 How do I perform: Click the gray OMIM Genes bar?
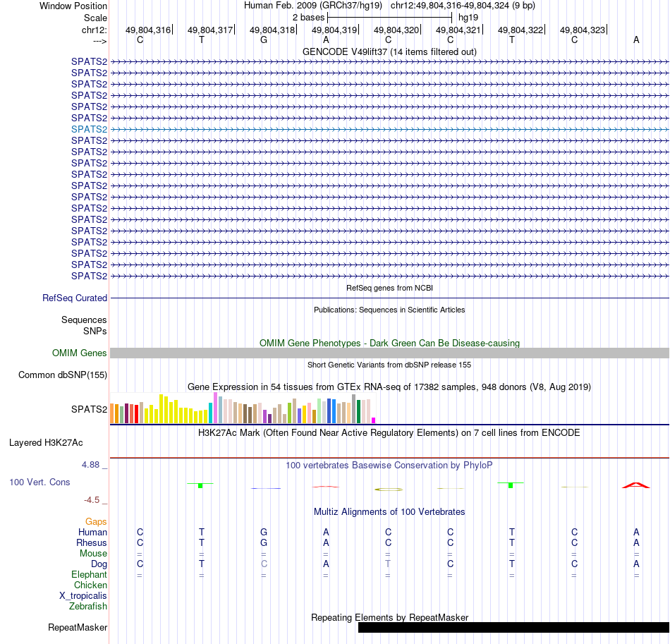click(390, 353)
